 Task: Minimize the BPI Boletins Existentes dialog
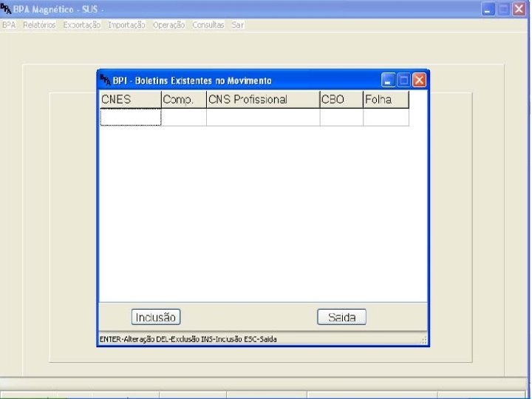pyautogui.click(x=388, y=81)
